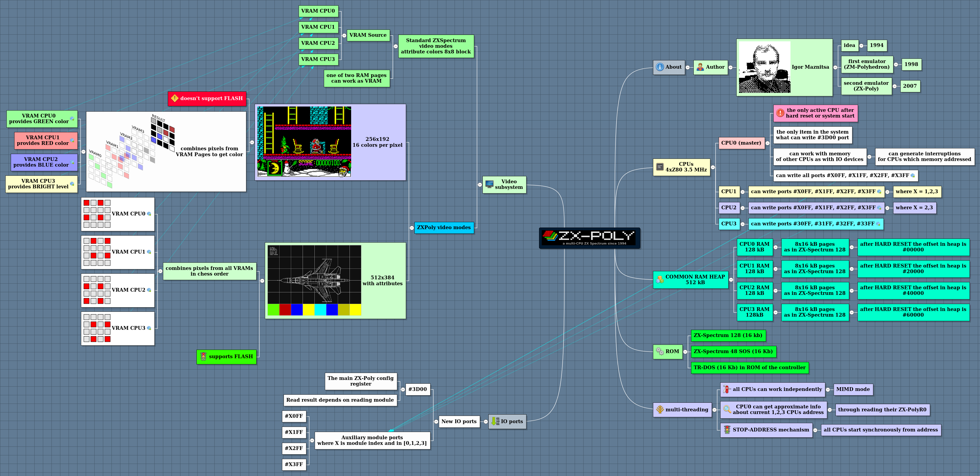The width and height of the screenshot is (980, 476).
Task: Select the Igor Maznitsa portrait node
Action: 784,67
